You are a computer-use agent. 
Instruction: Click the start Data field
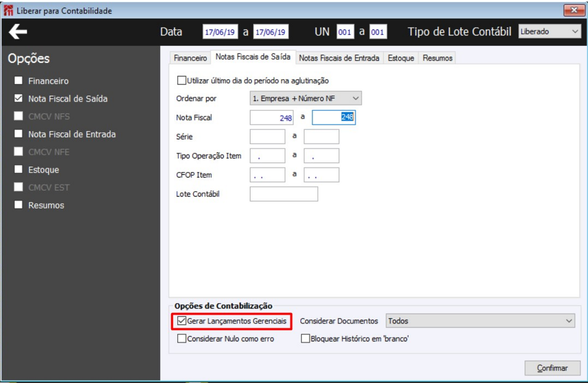(x=220, y=32)
